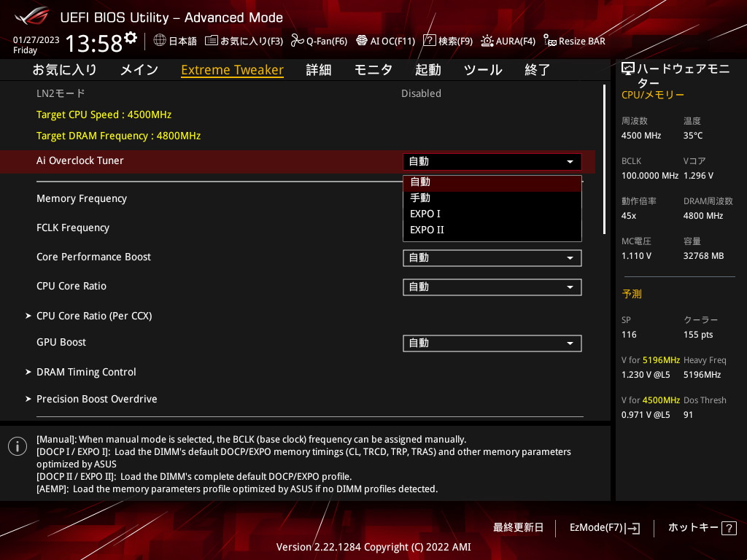Screen dimensions: 747x560
Task: Toggle AURA lighting icon (F4)
Action: click(487, 41)
